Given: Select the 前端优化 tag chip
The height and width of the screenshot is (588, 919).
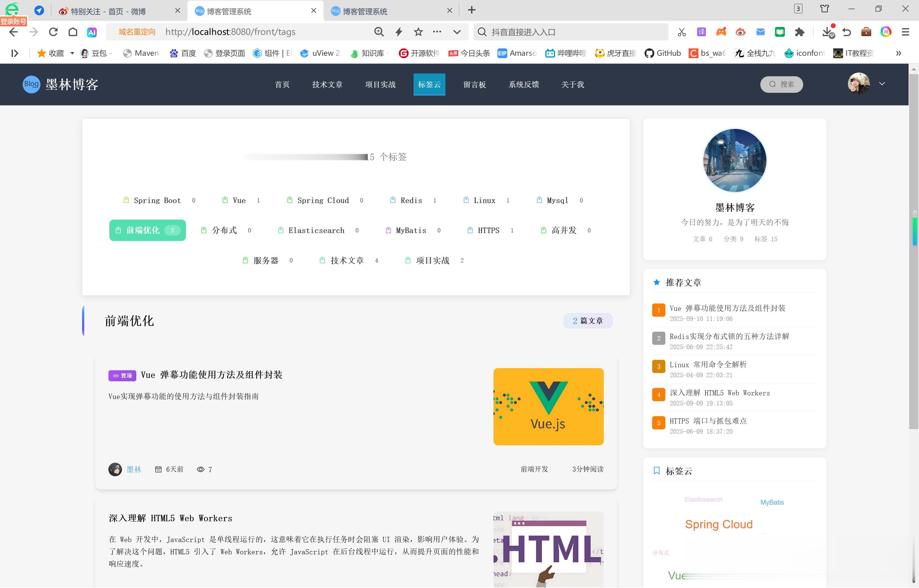Looking at the screenshot, I should tap(147, 230).
